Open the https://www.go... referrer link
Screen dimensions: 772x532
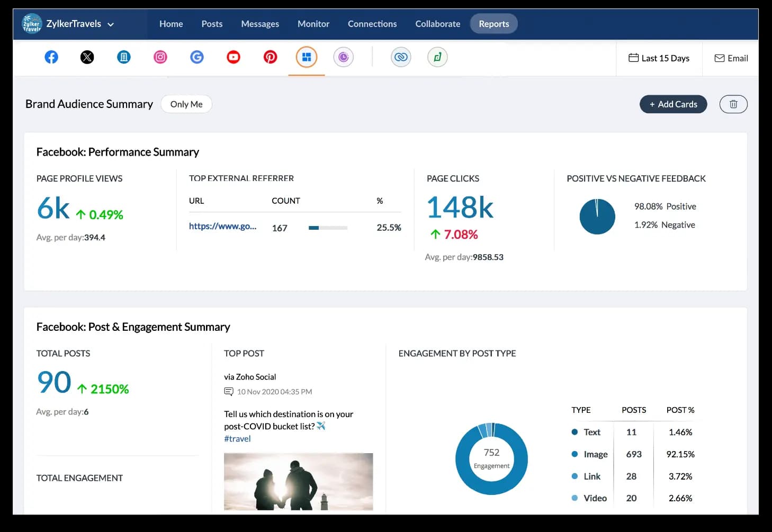coord(223,226)
